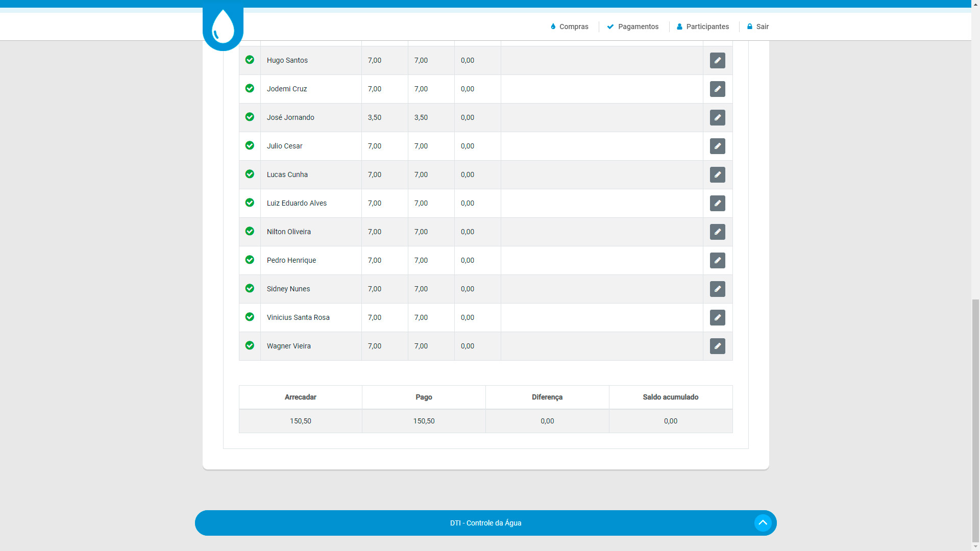Log out via Sair
980x551 pixels.
[x=758, y=27]
